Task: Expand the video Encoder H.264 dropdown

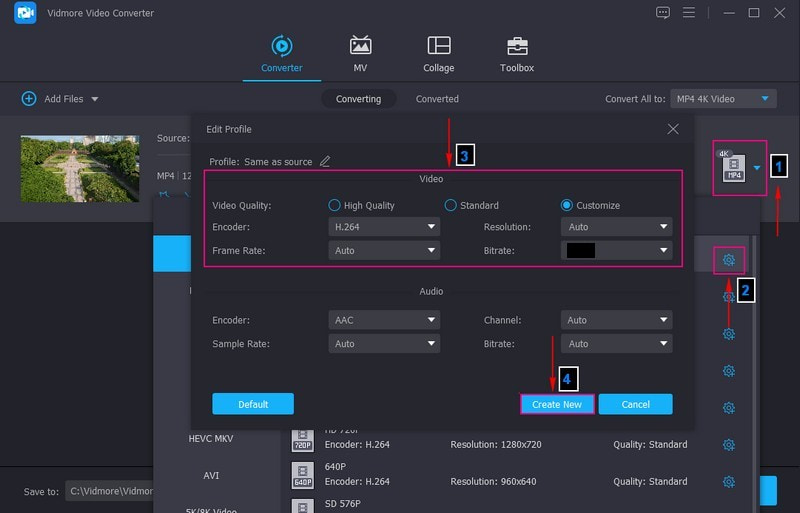Action: pos(384,227)
